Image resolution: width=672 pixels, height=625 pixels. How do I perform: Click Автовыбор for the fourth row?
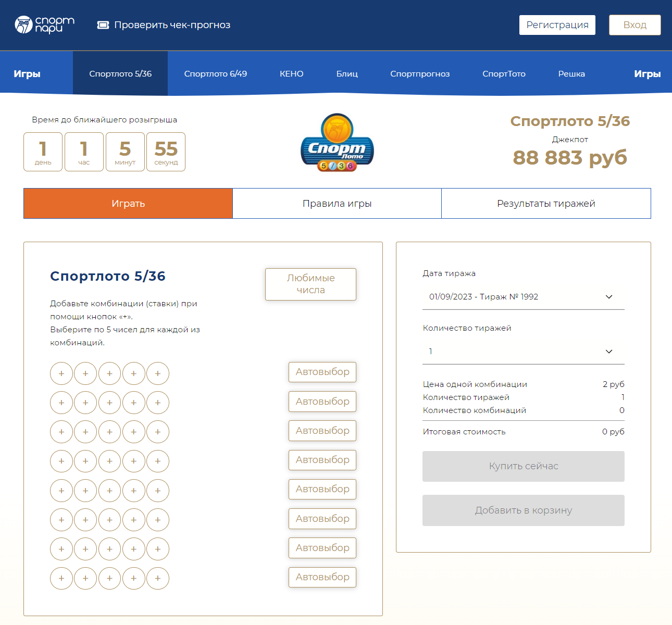coord(322,460)
